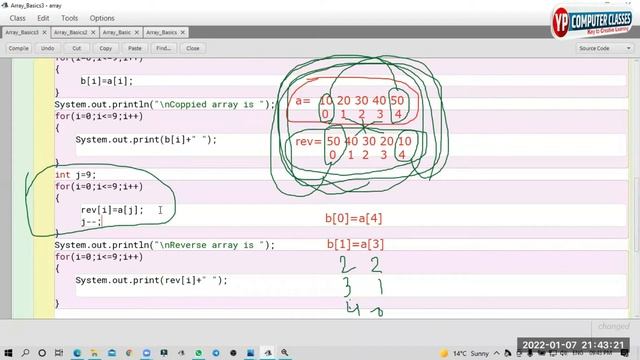Open File Explorer from taskbar

(x=94, y=353)
